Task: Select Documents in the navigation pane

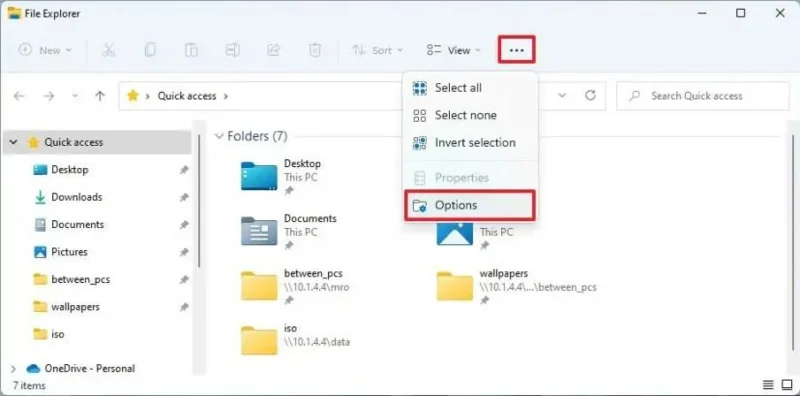Action: [77, 225]
